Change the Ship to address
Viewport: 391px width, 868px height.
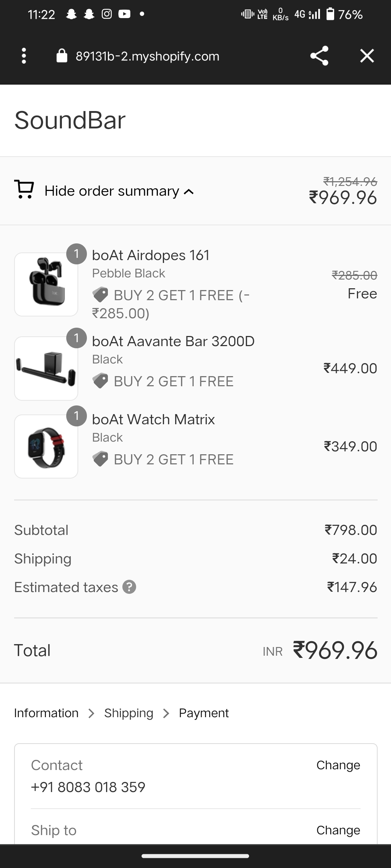click(x=338, y=830)
